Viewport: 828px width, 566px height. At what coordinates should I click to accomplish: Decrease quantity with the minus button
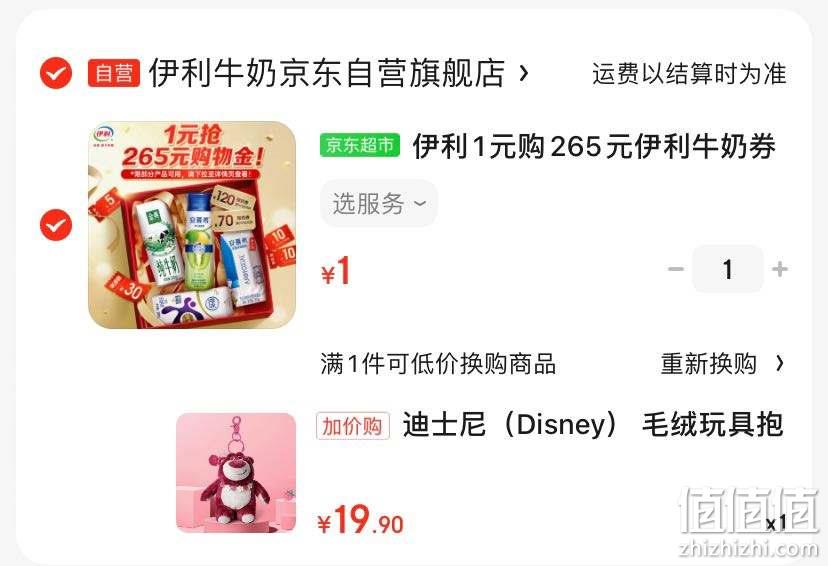[675, 269]
